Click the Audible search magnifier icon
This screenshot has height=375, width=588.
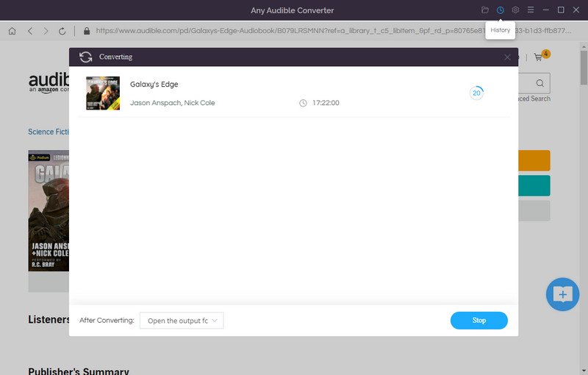[x=540, y=83]
